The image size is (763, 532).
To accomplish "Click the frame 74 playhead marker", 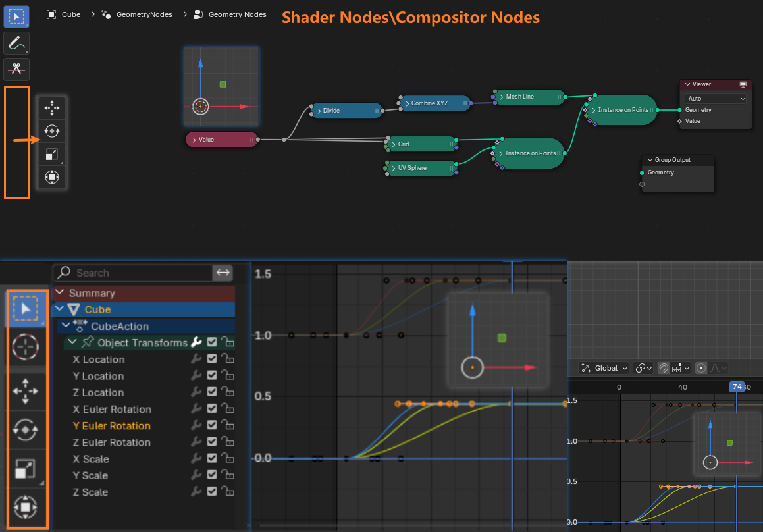I will (737, 387).
